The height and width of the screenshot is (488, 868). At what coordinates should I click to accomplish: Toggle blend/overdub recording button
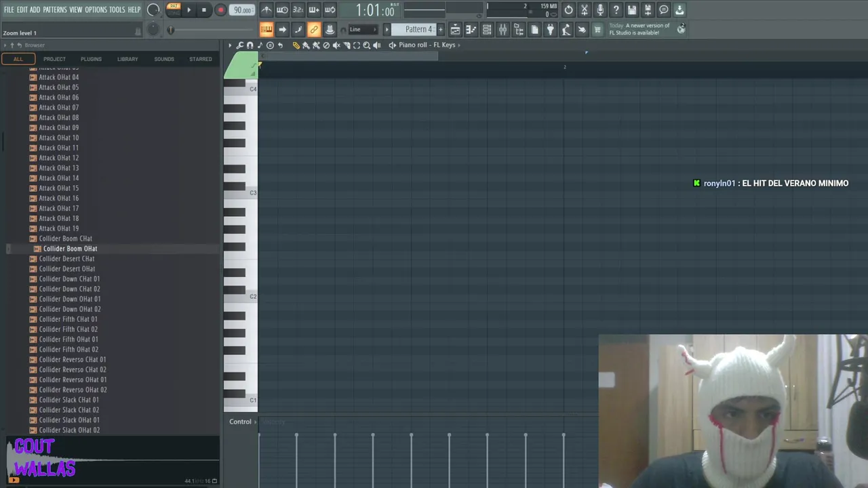click(313, 10)
